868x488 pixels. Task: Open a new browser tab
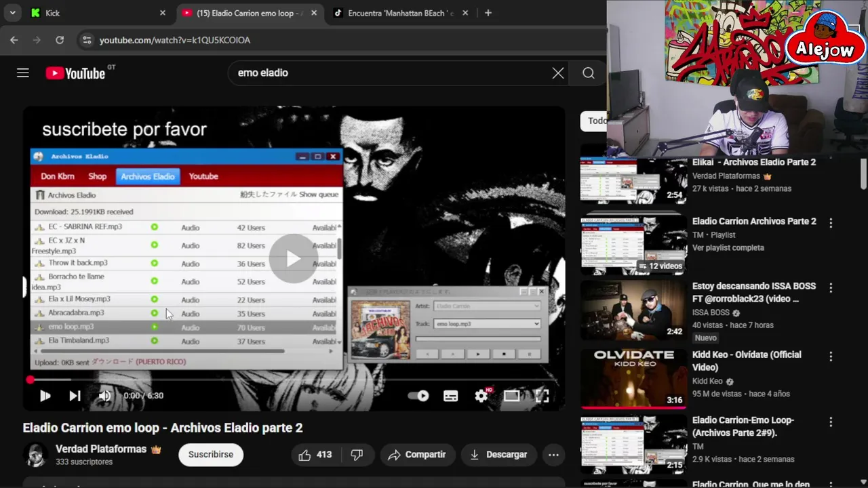tap(488, 13)
